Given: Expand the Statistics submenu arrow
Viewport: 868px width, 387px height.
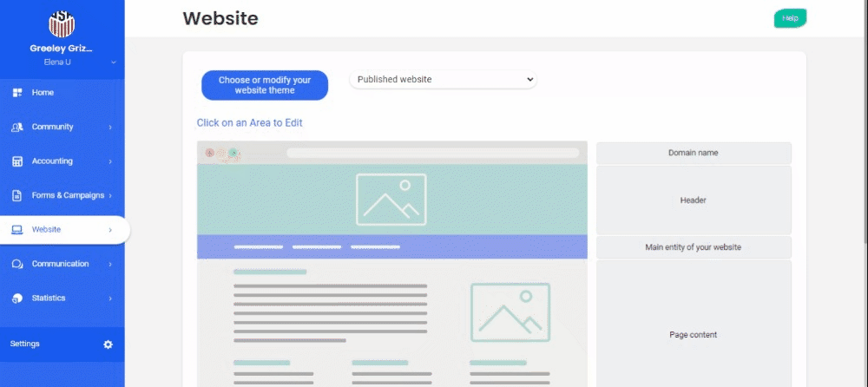Looking at the screenshot, I should (x=110, y=298).
